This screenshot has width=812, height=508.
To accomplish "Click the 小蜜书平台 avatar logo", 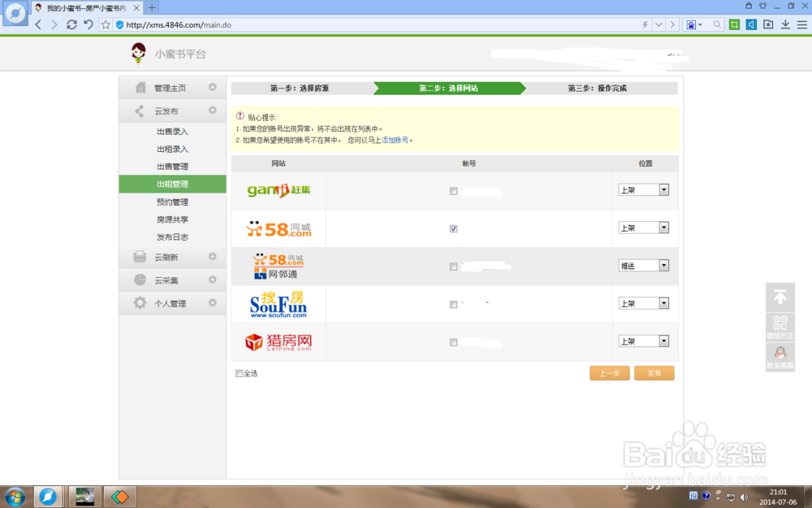I will click(138, 54).
